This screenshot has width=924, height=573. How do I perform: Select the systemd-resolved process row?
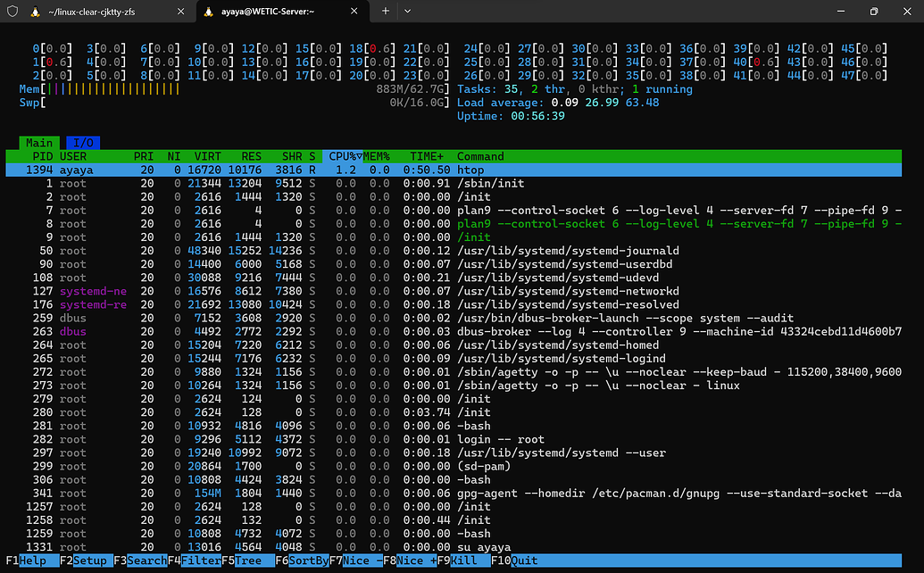click(454, 305)
